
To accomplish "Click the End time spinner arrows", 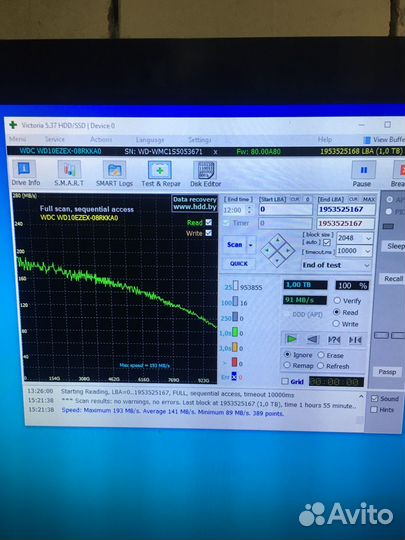I will (x=250, y=210).
